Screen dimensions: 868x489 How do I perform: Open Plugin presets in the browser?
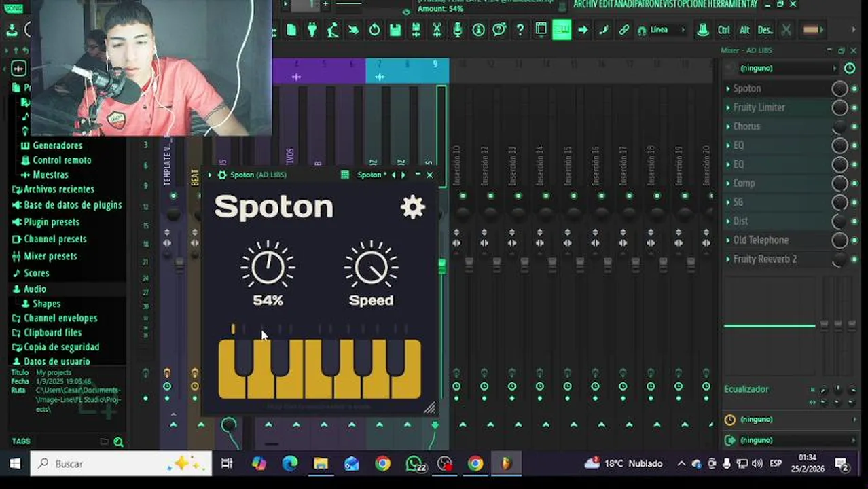point(52,222)
